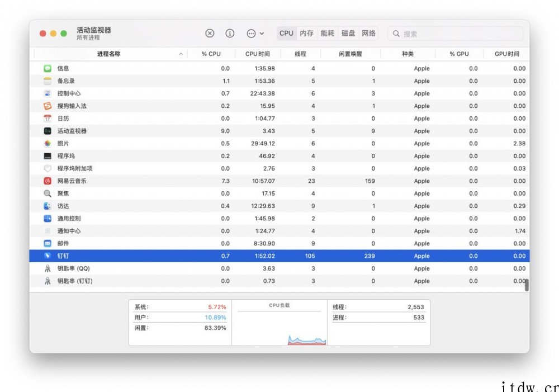Click the 搜狗输入法 Sogou icon
Image resolution: width=559 pixels, height=392 pixels.
click(x=48, y=106)
